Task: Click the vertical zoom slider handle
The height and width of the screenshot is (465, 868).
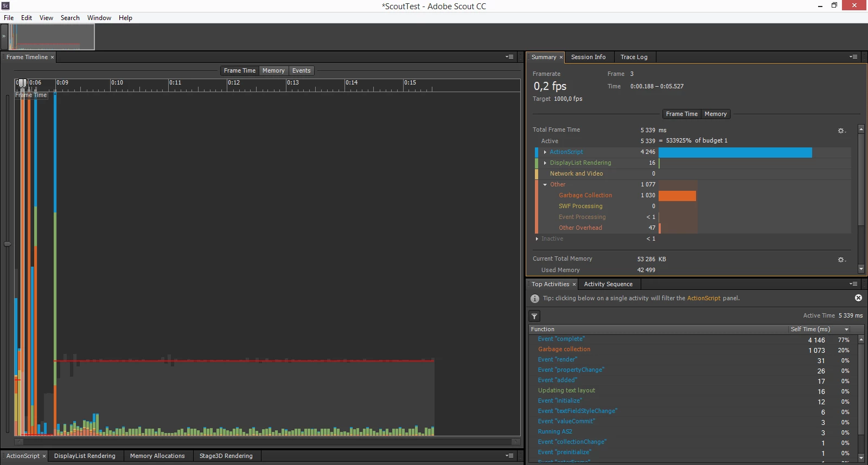Action: 7,244
